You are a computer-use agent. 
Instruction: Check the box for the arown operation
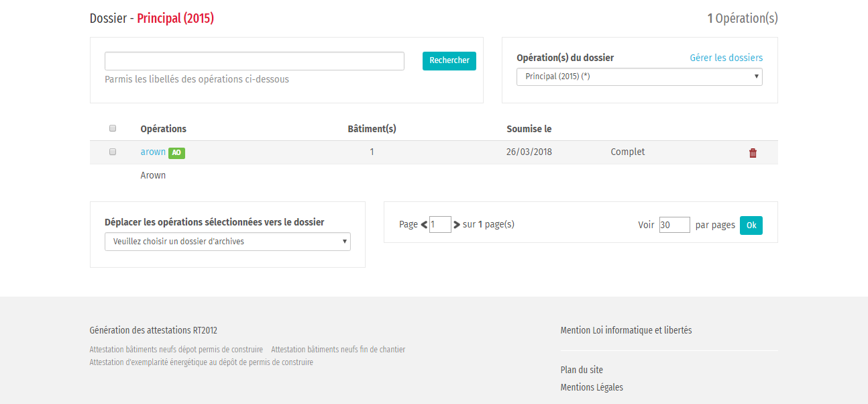click(113, 152)
